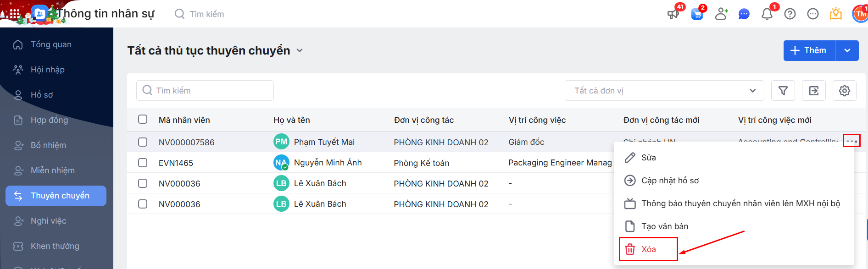This screenshot has width=868, height=269.
Task: Open the app grid launcher
Action: point(15,14)
